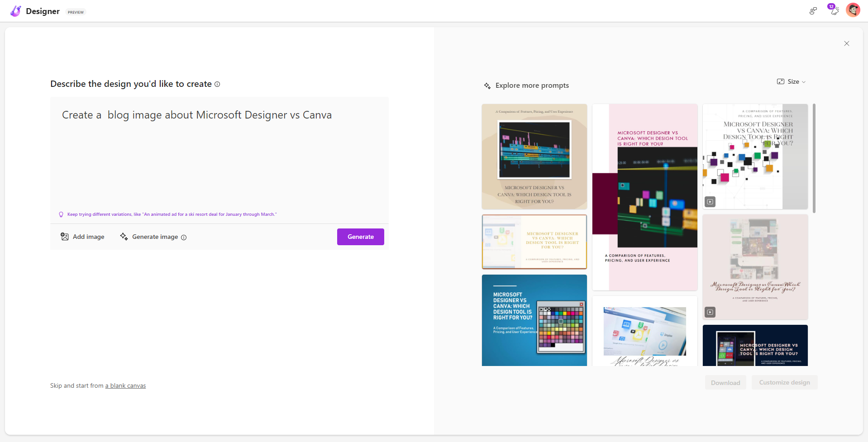Image resolution: width=868 pixels, height=442 pixels.
Task: Click the video badge on pink script design
Action: 710,312
